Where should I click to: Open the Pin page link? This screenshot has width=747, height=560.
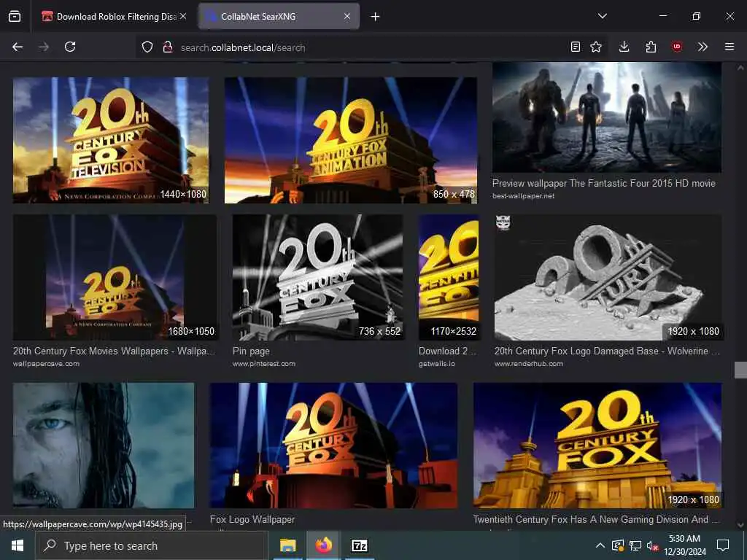[251, 351]
